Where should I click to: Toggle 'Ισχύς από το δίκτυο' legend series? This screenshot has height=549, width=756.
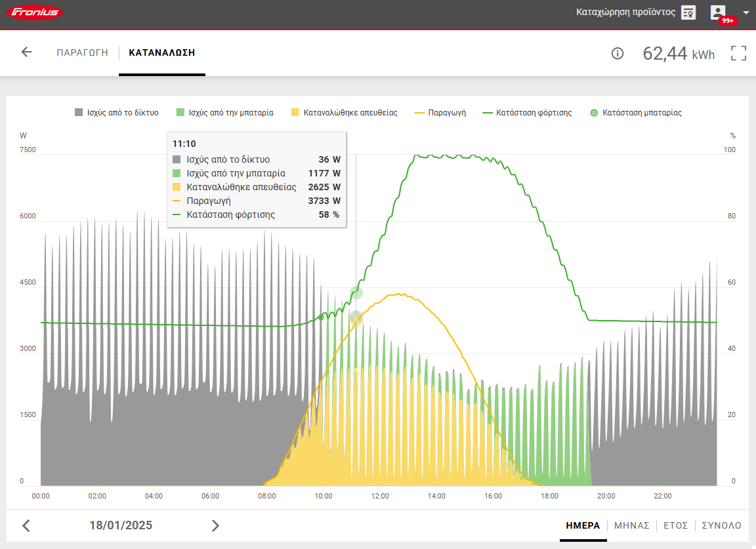point(117,113)
